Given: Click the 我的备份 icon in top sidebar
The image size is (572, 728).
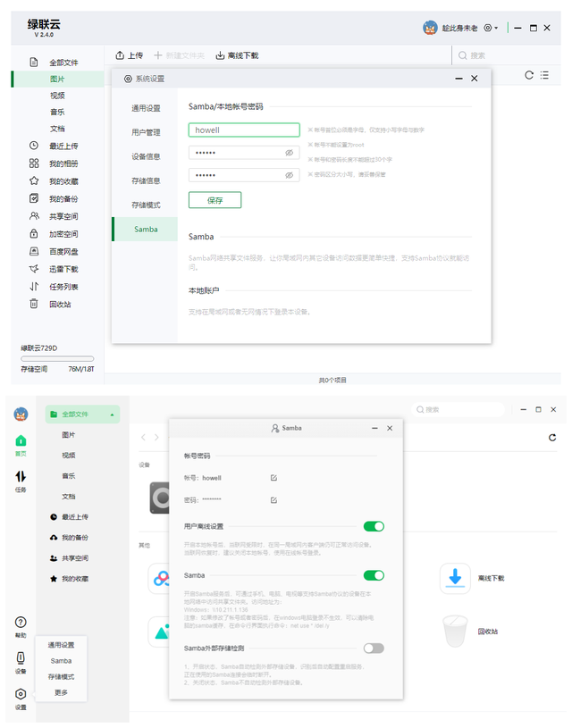Looking at the screenshot, I should click(34, 198).
